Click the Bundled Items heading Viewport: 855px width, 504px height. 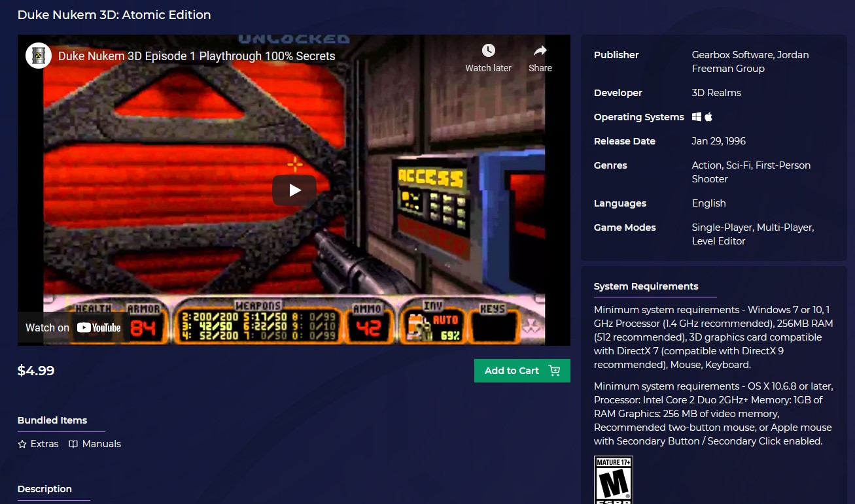pos(52,420)
